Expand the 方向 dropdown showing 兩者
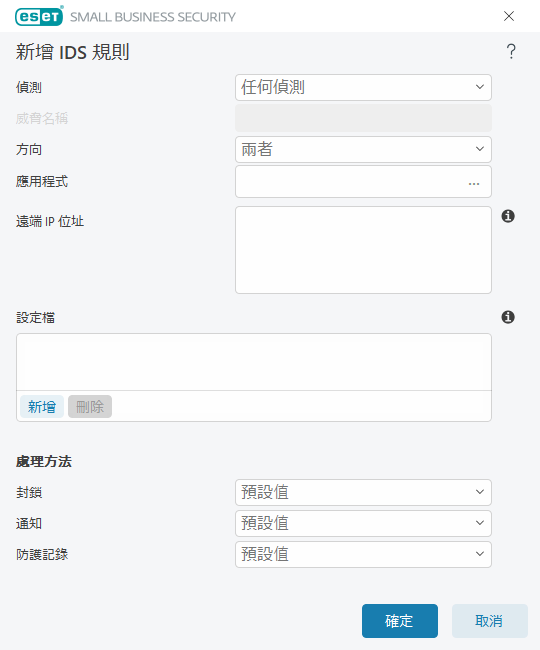Viewport: 540px width, 650px height. [x=363, y=149]
